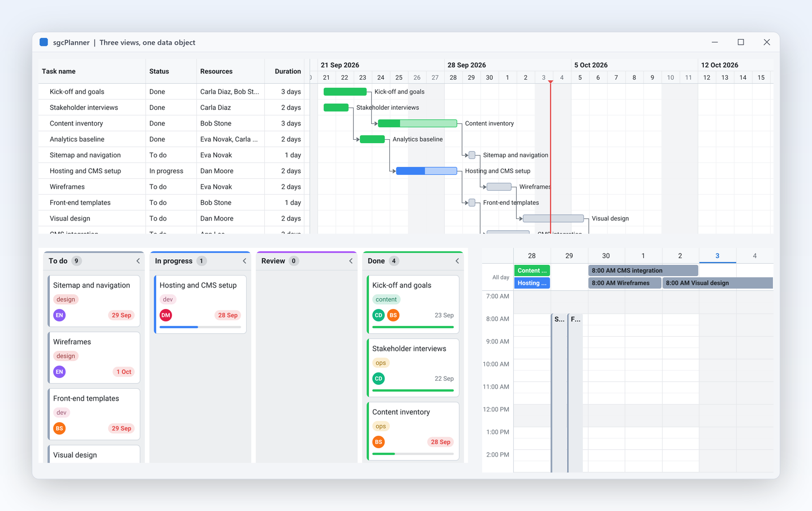
Task: Click the Content inventory Gantt bar
Action: coord(418,123)
